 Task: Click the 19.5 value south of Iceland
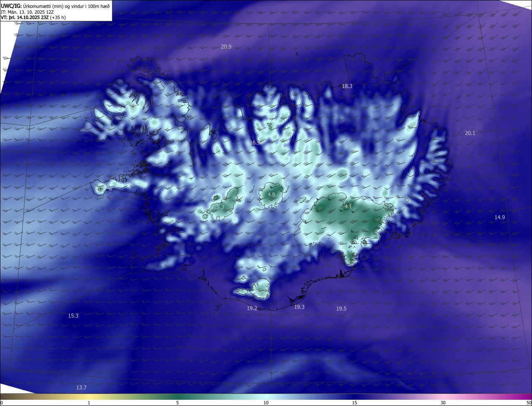pos(341,309)
